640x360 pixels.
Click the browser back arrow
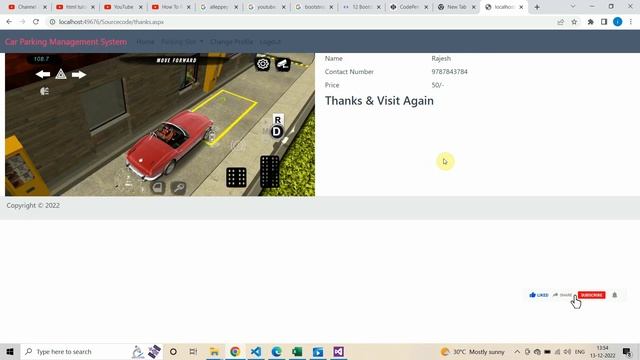click(9, 22)
